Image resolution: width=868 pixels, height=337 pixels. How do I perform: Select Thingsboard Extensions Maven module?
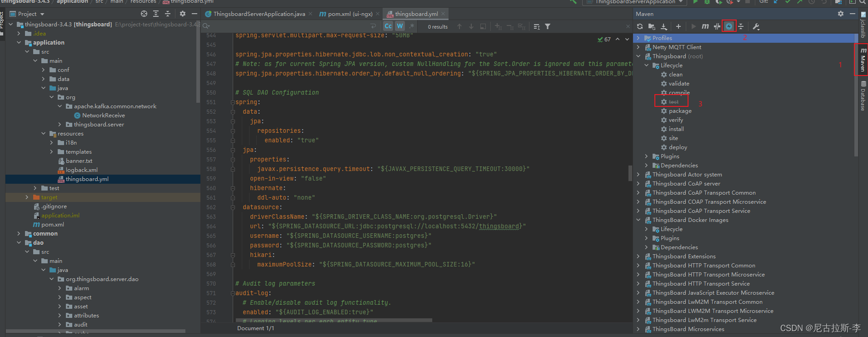tap(680, 257)
